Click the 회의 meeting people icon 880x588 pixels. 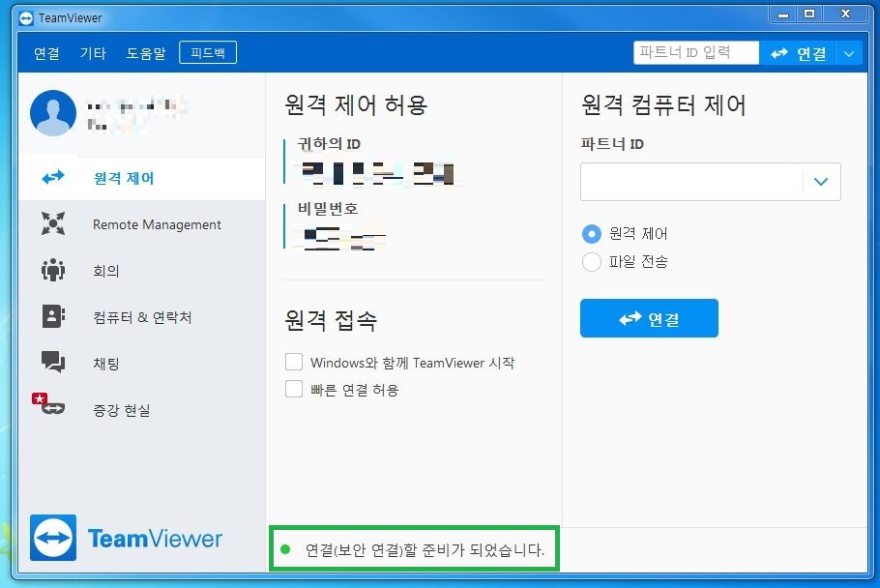pyautogui.click(x=53, y=270)
